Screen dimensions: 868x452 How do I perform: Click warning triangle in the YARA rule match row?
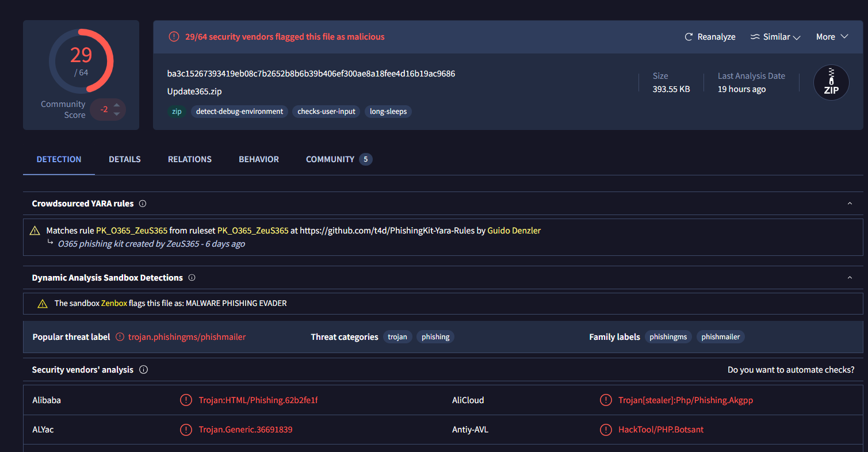pyautogui.click(x=35, y=231)
